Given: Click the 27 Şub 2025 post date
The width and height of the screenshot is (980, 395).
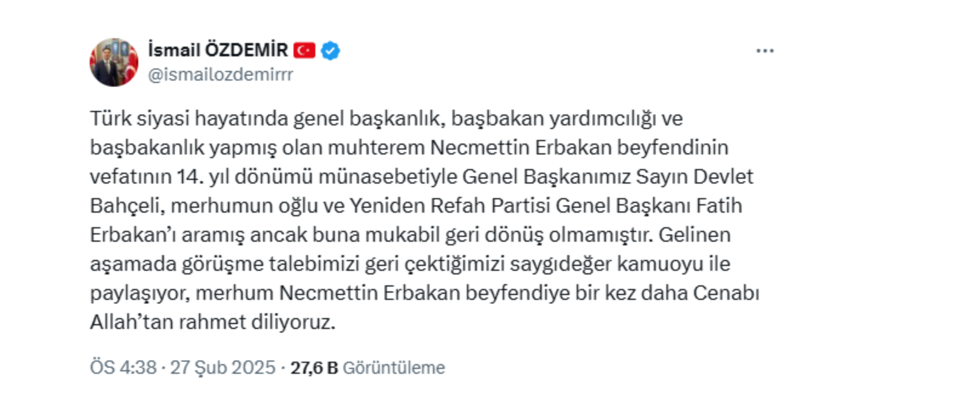Looking at the screenshot, I should [x=223, y=368].
